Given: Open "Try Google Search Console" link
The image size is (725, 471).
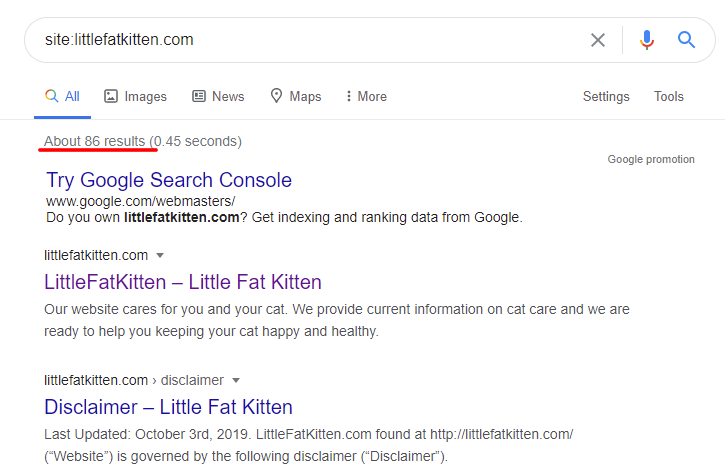Looking at the screenshot, I should click(x=169, y=181).
